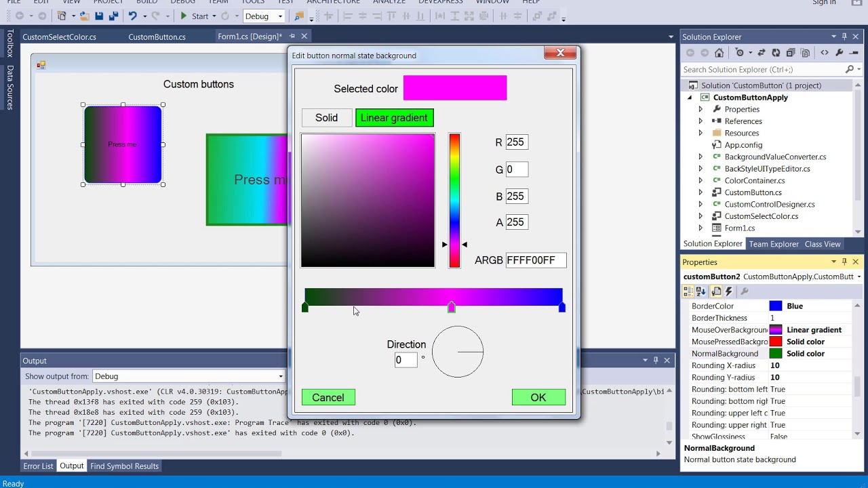Open the Debug configuration dropdown
Viewport: 868px width, 488px height.
click(x=280, y=16)
